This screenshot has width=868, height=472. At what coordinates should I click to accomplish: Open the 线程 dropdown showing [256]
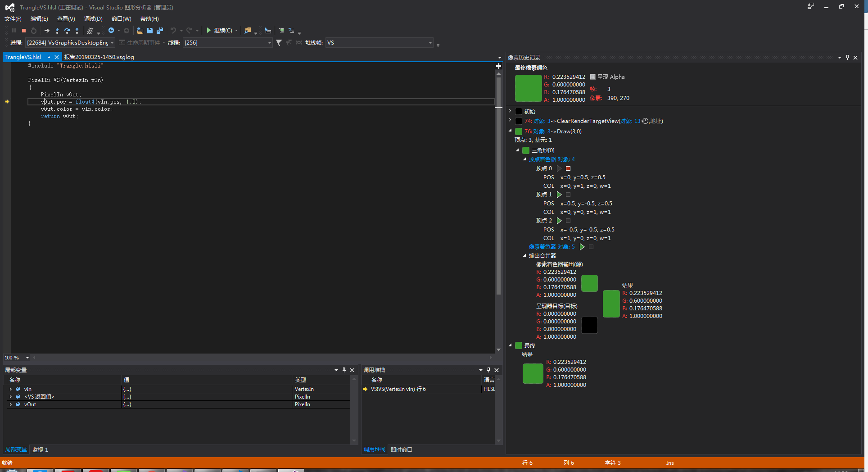tap(269, 42)
